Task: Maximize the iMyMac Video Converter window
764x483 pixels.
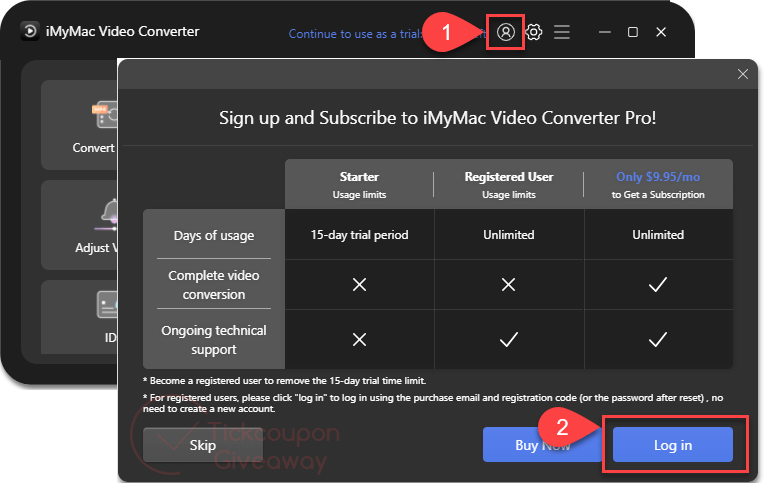Action: [x=632, y=32]
